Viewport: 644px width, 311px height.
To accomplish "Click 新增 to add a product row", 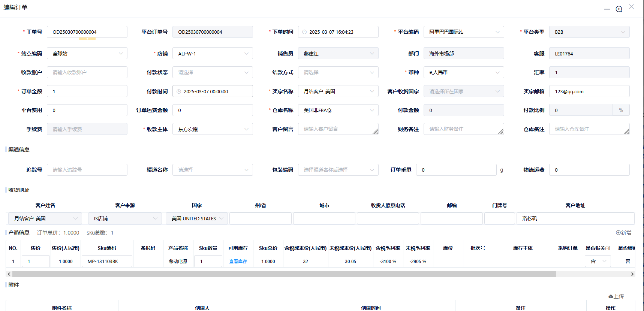I will tap(624, 233).
